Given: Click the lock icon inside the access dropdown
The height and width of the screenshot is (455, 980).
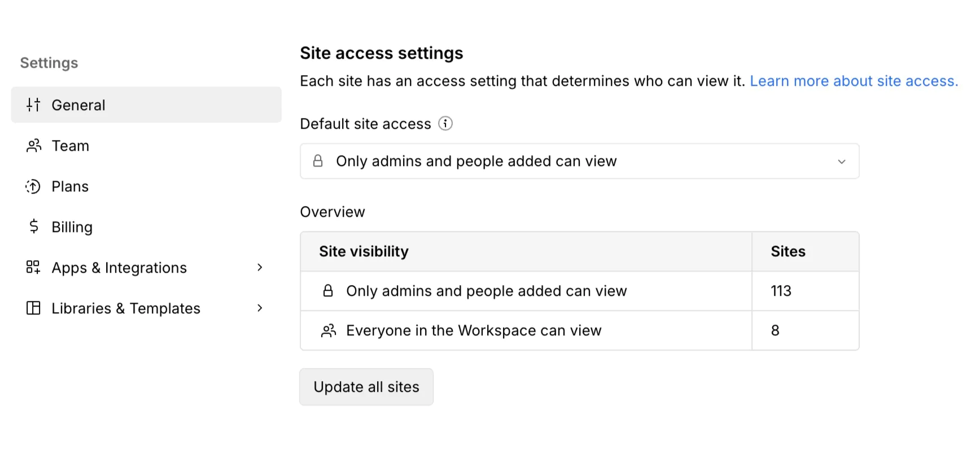Looking at the screenshot, I should [x=318, y=161].
